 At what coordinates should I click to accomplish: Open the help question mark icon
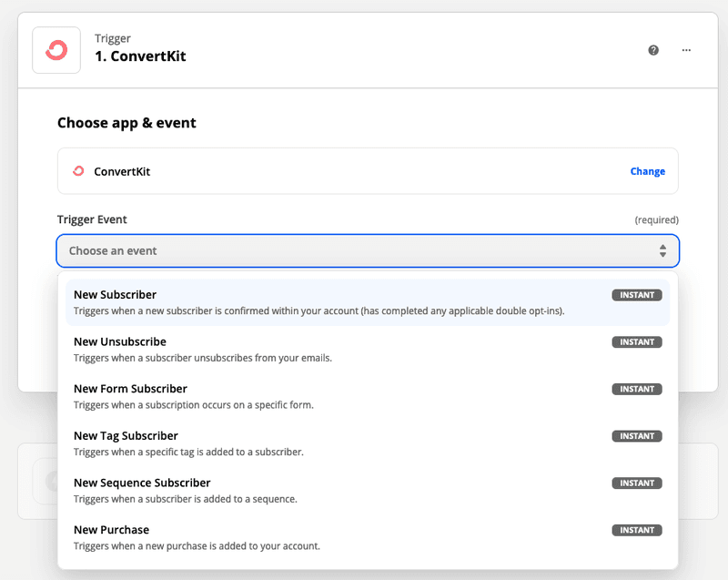653,50
